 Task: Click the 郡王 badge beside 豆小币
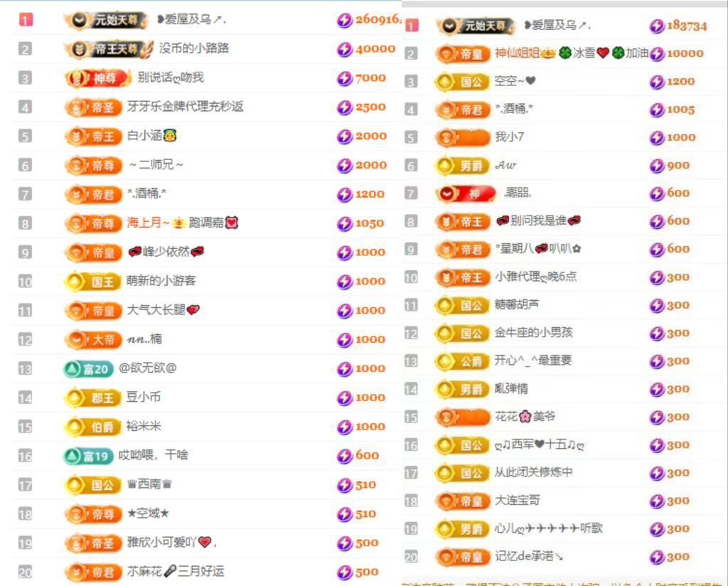tap(91, 397)
